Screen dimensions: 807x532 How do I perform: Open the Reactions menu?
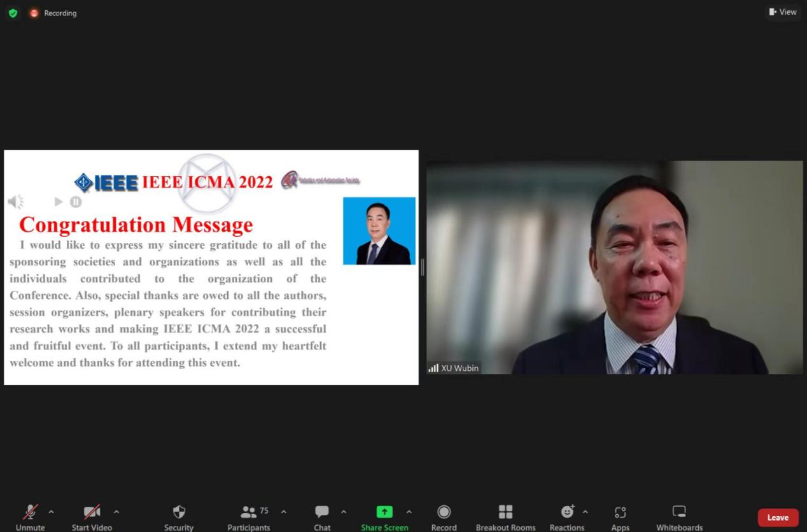pos(567,517)
